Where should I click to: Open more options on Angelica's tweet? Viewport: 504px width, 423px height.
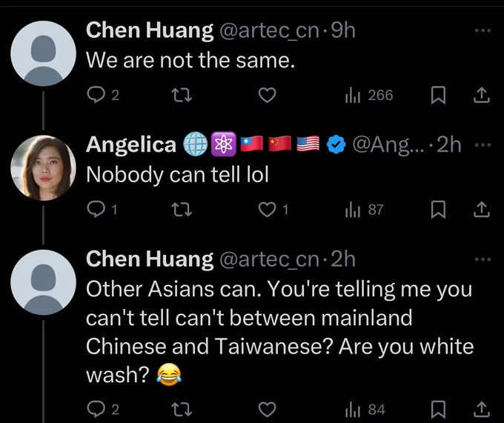(x=483, y=144)
